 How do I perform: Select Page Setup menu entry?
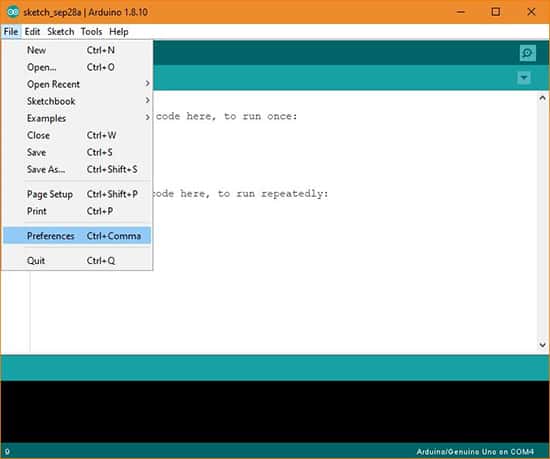77,194
